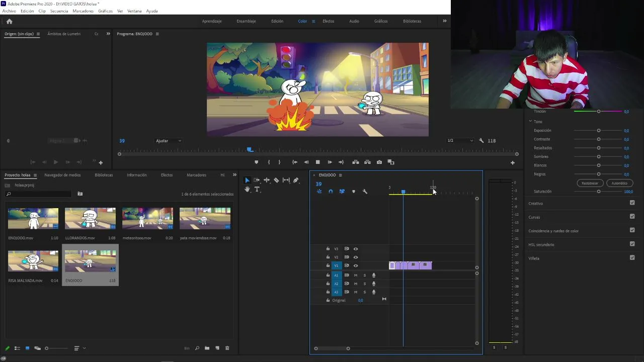Switch Project panel to freeform view
Viewport: 644px width, 362px height.
click(x=37, y=348)
